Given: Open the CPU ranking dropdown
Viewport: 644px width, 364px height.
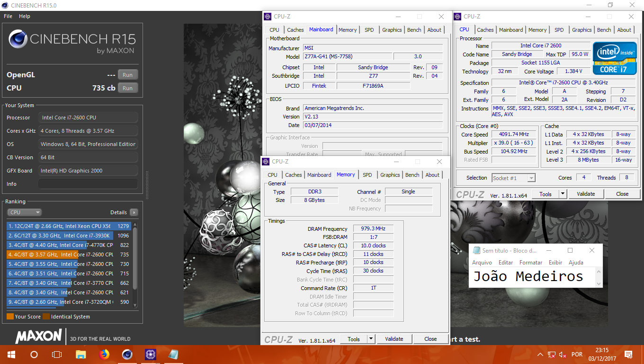Looking at the screenshot, I should [24, 212].
